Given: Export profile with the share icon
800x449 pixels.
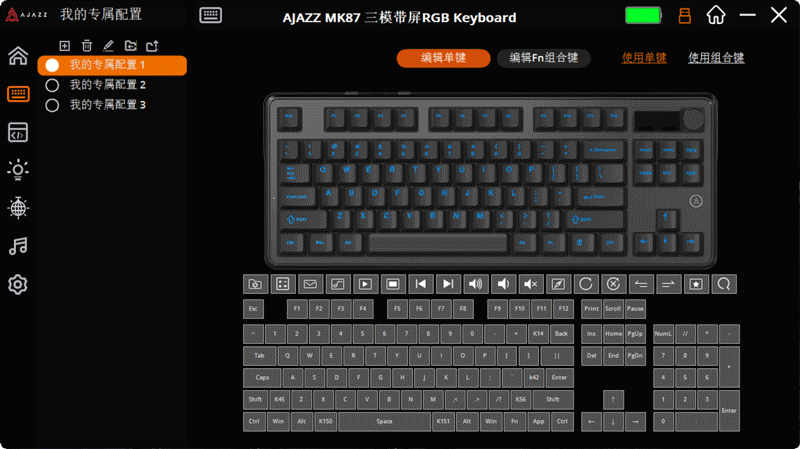Looking at the screenshot, I should [152, 46].
